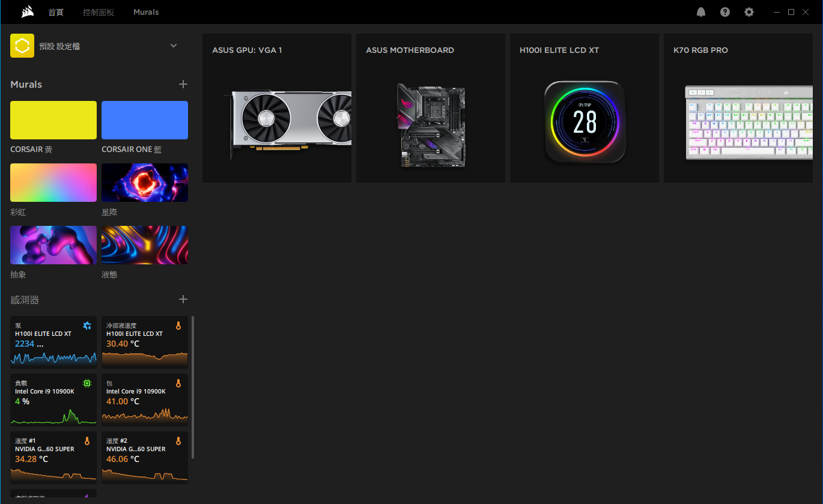
Task: Click the 4 % CPU load value
Action: coord(22,402)
